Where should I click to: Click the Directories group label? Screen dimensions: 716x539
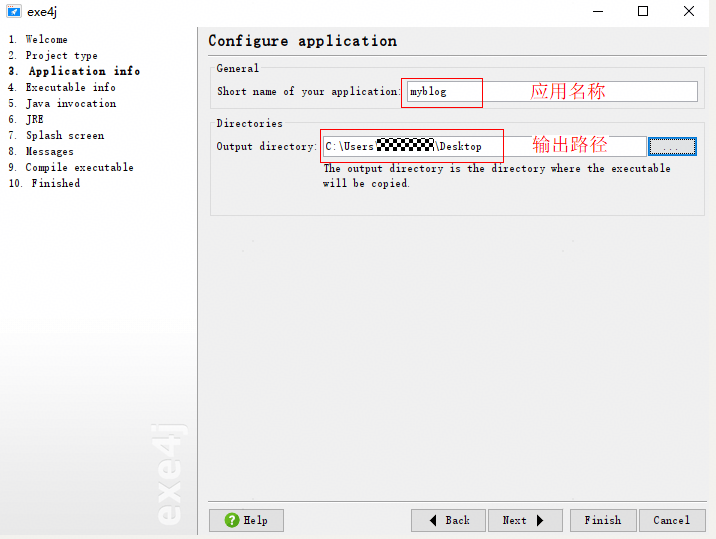[x=249, y=123]
